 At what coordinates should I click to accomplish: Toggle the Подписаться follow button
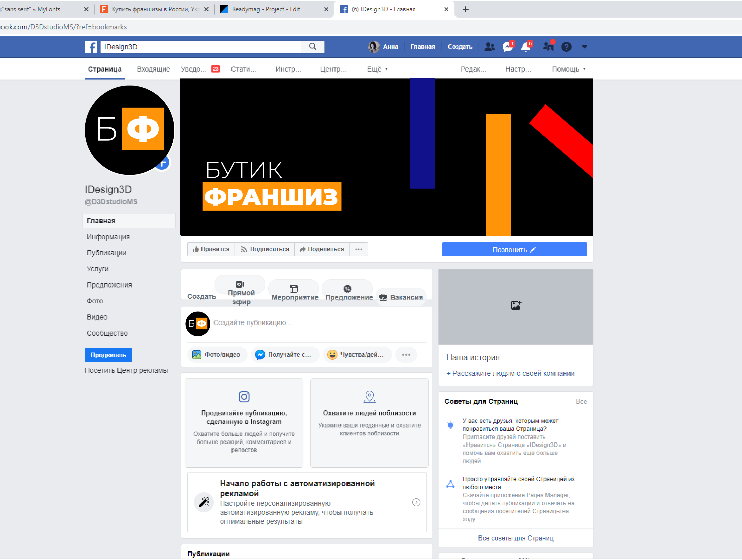[265, 249]
